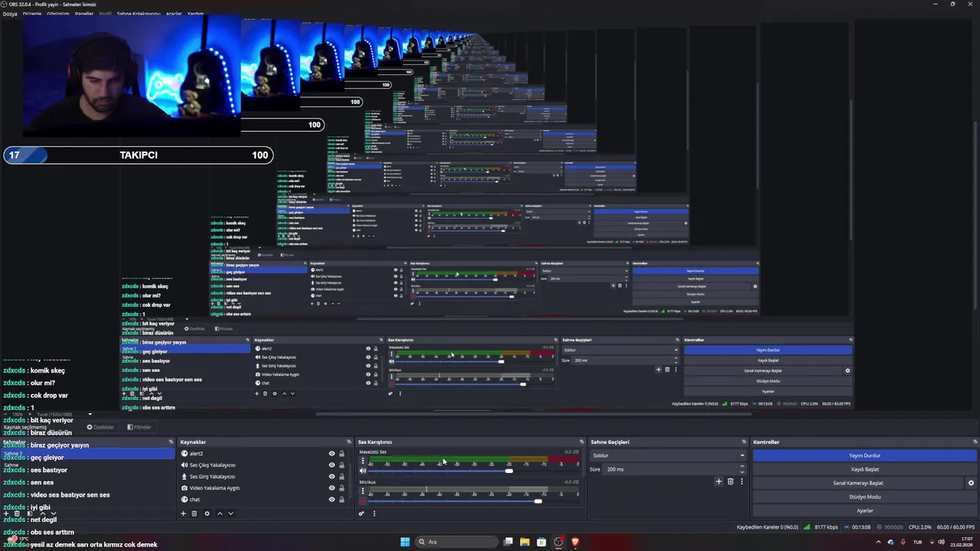
Task: Open advanced audio properties gears icon
Action: [x=361, y=514]
